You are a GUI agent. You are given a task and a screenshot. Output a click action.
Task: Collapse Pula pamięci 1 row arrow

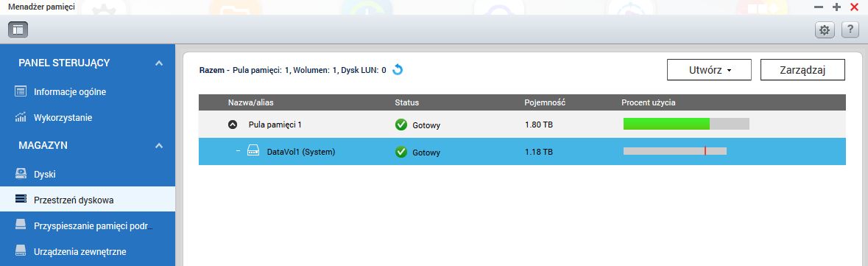(233, 125)
